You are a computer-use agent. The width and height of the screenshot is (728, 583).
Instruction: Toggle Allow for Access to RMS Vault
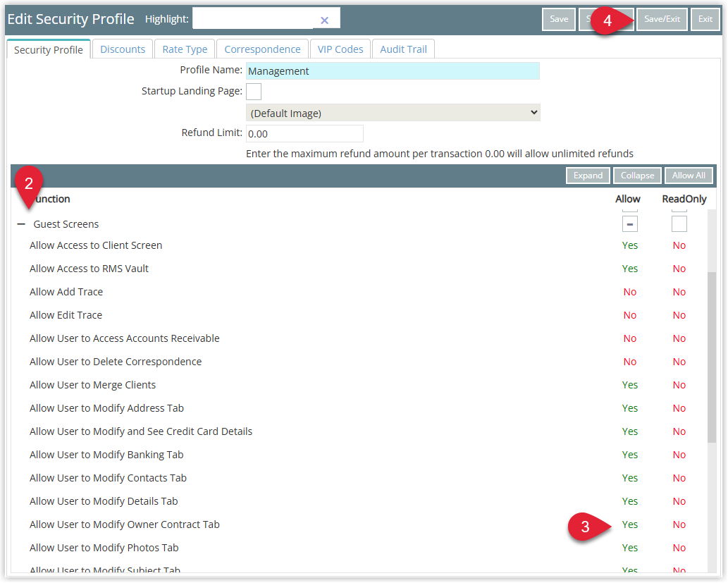point(629,269)
